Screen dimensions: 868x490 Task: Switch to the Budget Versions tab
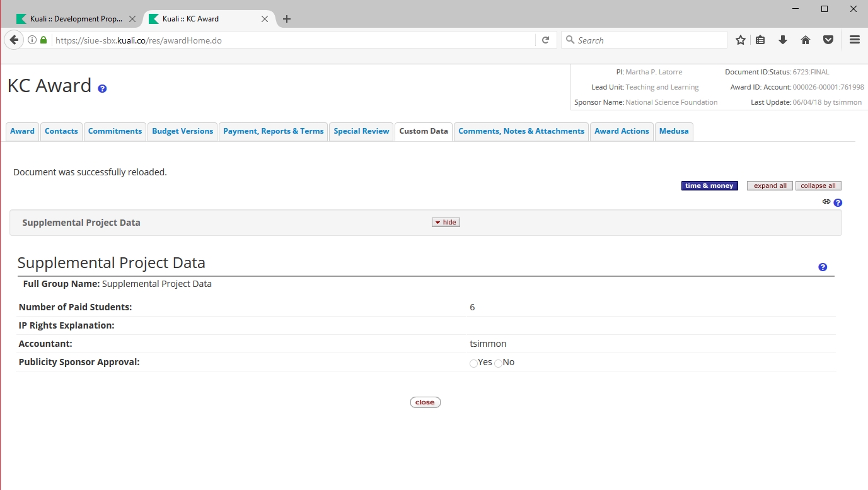183,131
